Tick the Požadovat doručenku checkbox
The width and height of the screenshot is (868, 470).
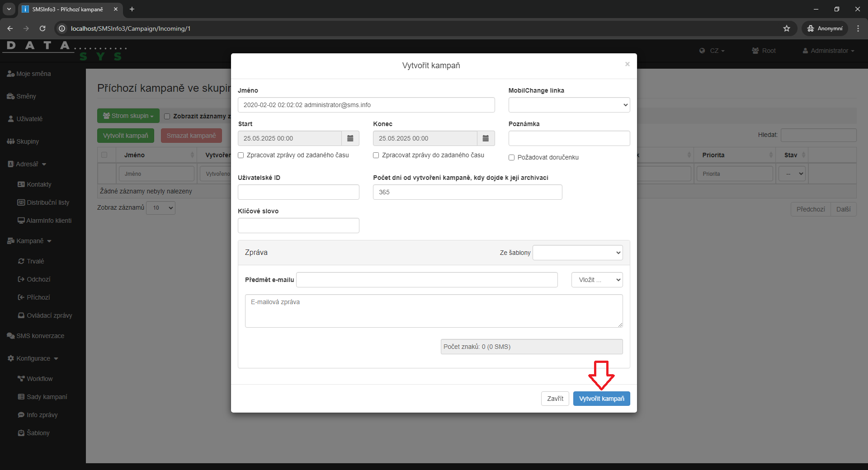click(511, 158)
